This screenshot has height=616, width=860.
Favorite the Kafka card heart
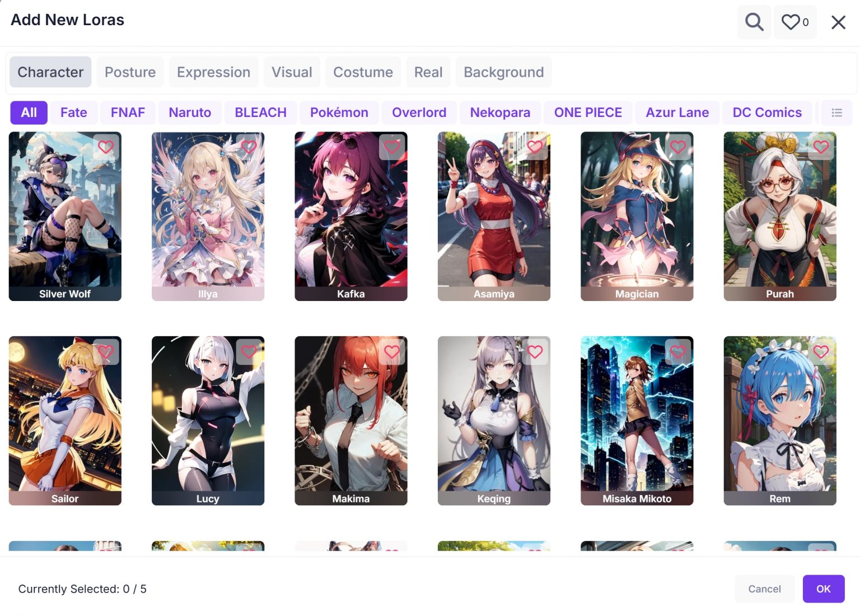392,147
